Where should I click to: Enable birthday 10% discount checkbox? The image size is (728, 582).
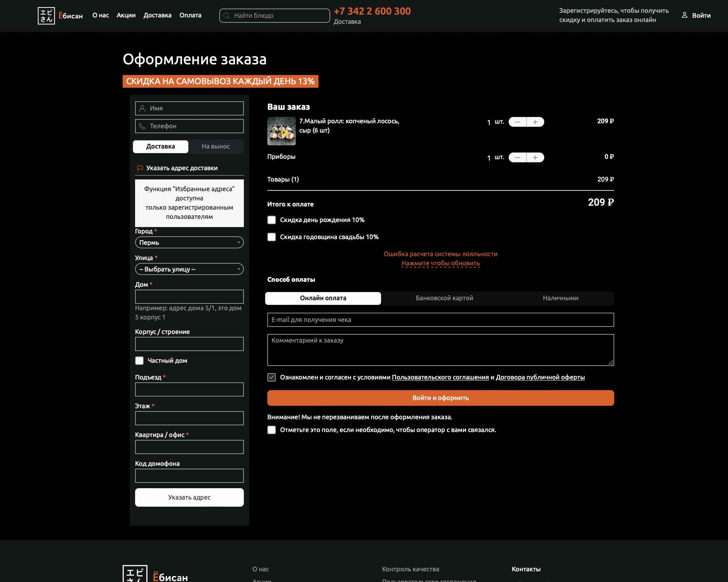(272, 220)
